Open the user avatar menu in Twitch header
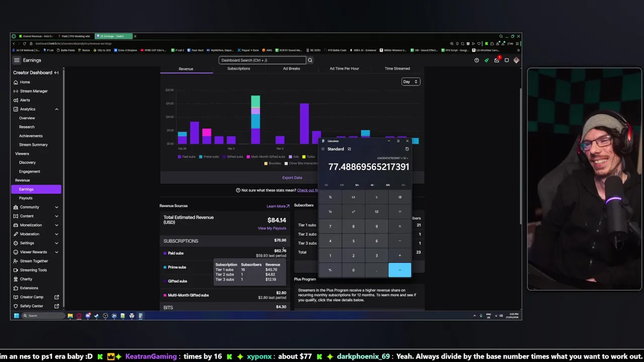The height and width of the screenshot is (362, 644). tap(516, 60)
